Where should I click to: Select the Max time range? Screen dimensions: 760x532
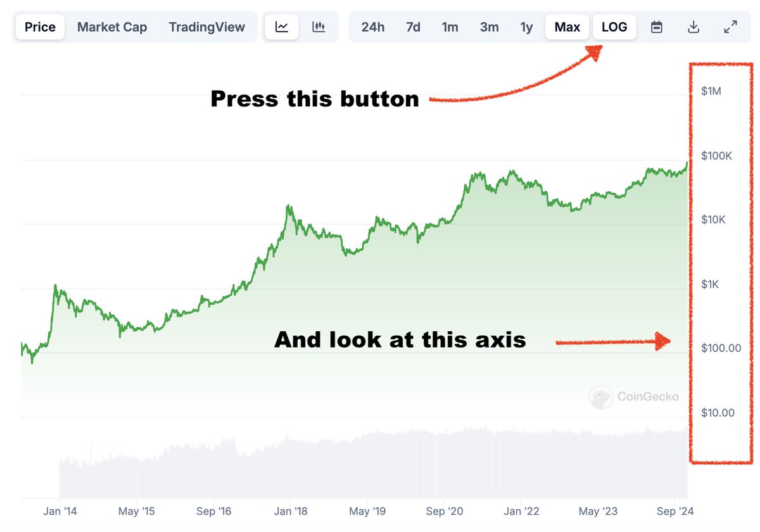567,27
